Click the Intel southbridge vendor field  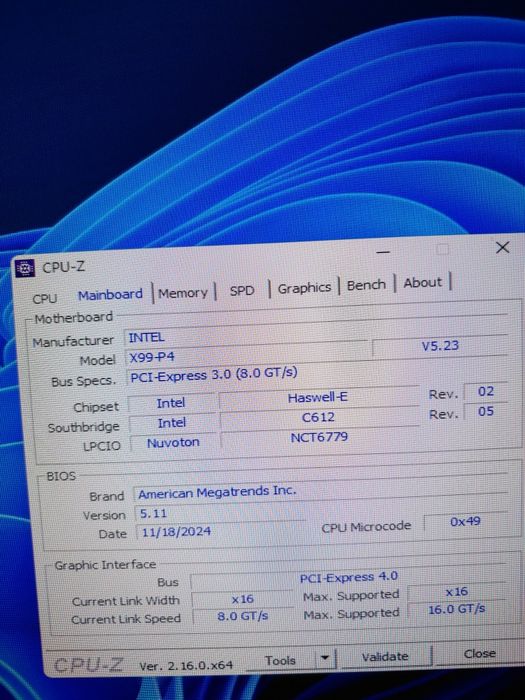171,423
